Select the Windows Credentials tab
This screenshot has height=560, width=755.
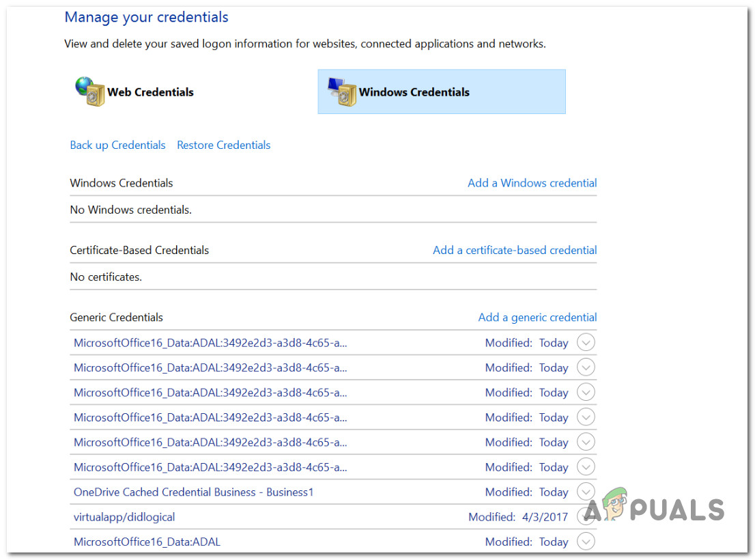click(x=441, y=92)
